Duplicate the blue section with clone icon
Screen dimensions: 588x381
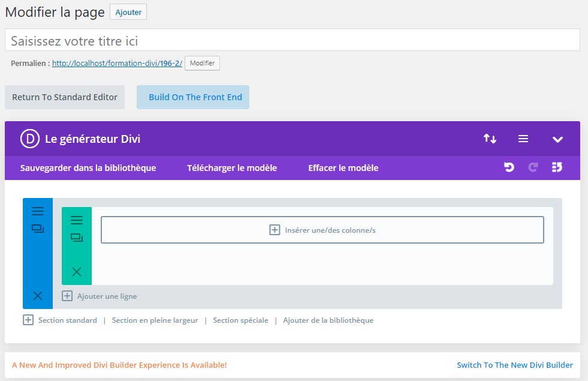[x=38, y=229]
